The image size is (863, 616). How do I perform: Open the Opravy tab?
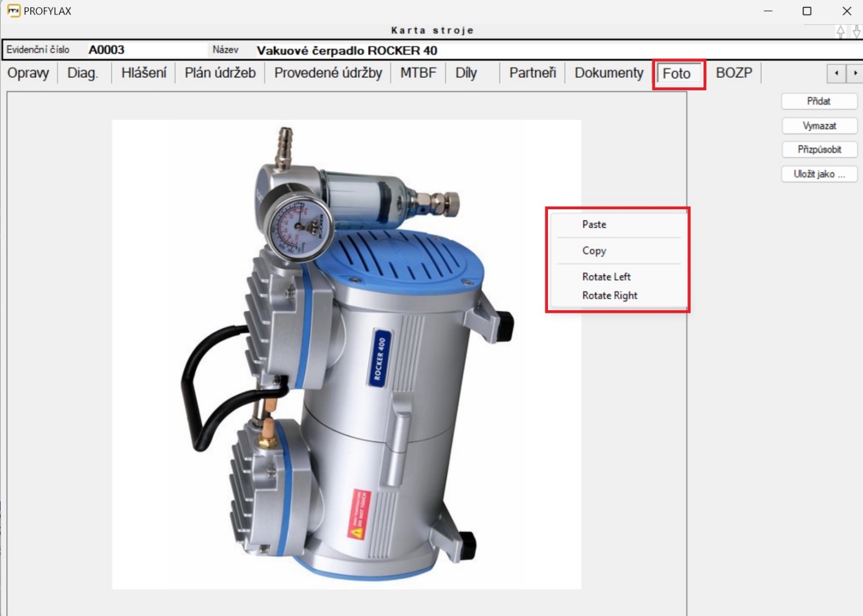[x=28, y=73]
